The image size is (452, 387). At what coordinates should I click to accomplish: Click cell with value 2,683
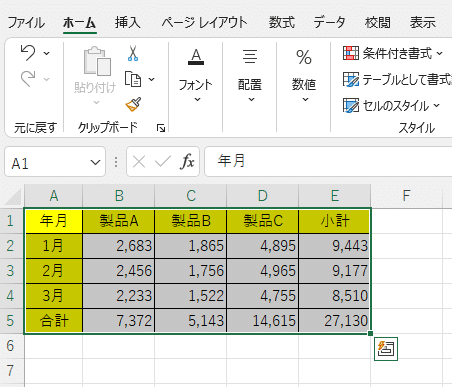(x=119, y=246)
